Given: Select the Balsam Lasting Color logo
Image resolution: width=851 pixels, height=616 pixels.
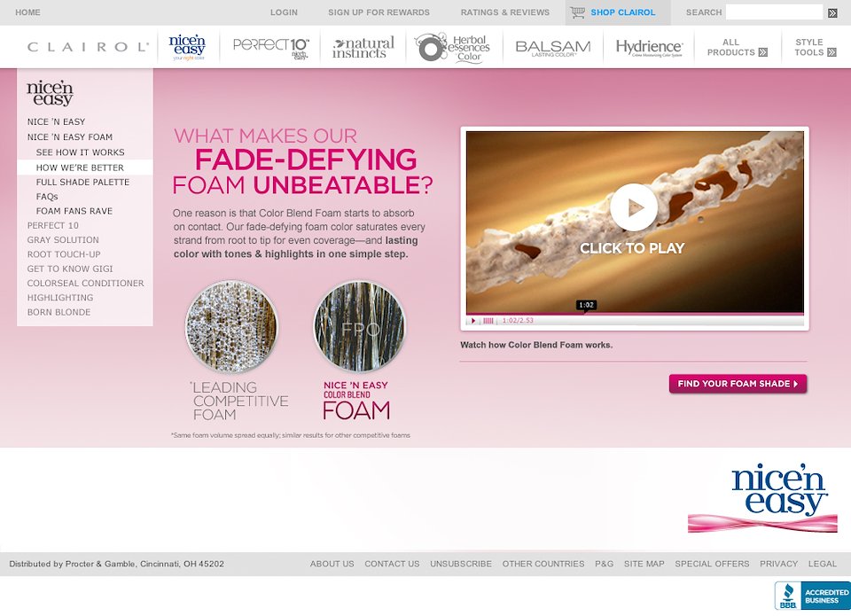Looking at the screenshot, I should pos(552,48).
